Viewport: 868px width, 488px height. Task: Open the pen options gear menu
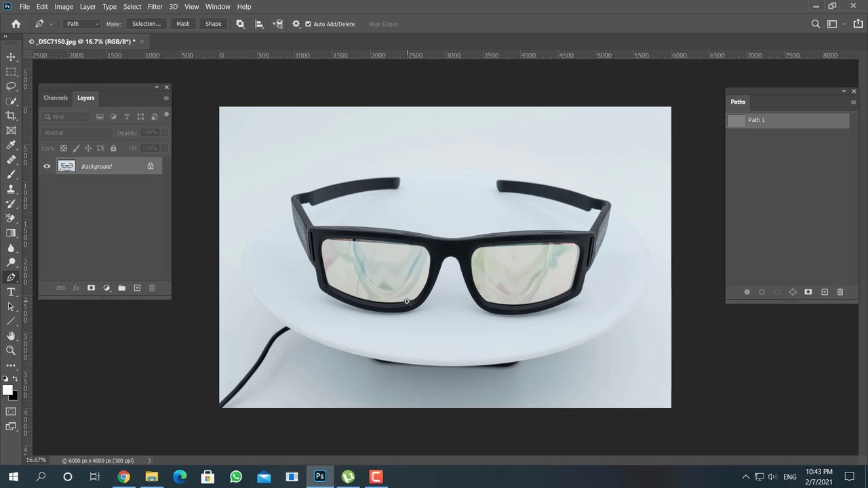296,24
